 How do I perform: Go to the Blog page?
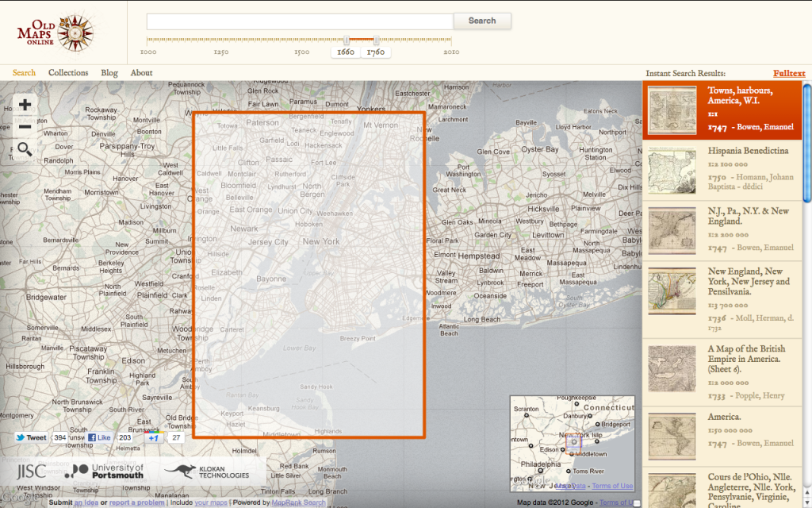(109, 73)
